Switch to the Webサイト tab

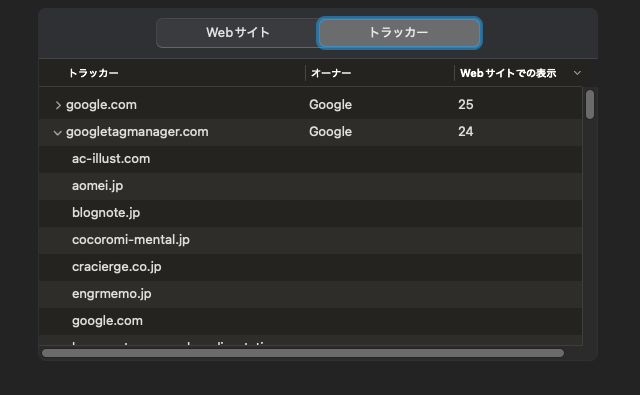[238, 33]
